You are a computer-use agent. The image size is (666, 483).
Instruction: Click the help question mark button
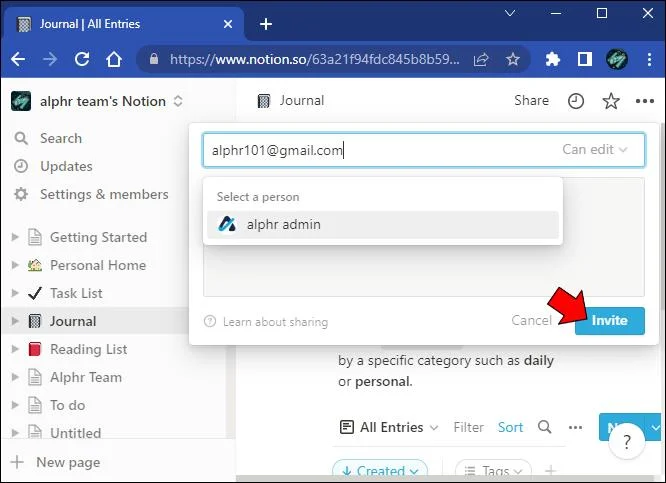(x=627, y=443)
